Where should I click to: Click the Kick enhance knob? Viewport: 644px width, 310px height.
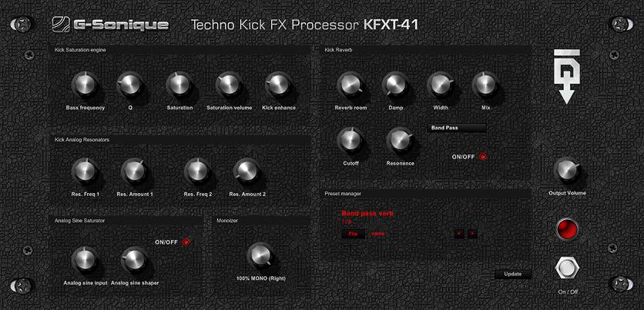click(278, 85)
